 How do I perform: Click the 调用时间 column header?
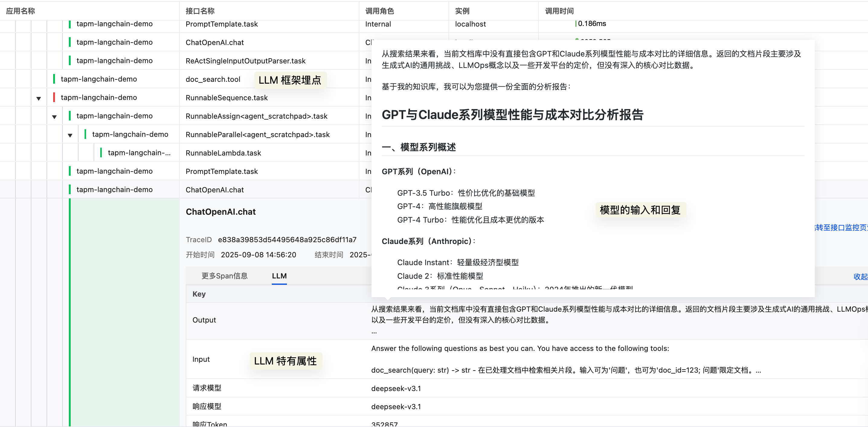click(x=559, y=11)
